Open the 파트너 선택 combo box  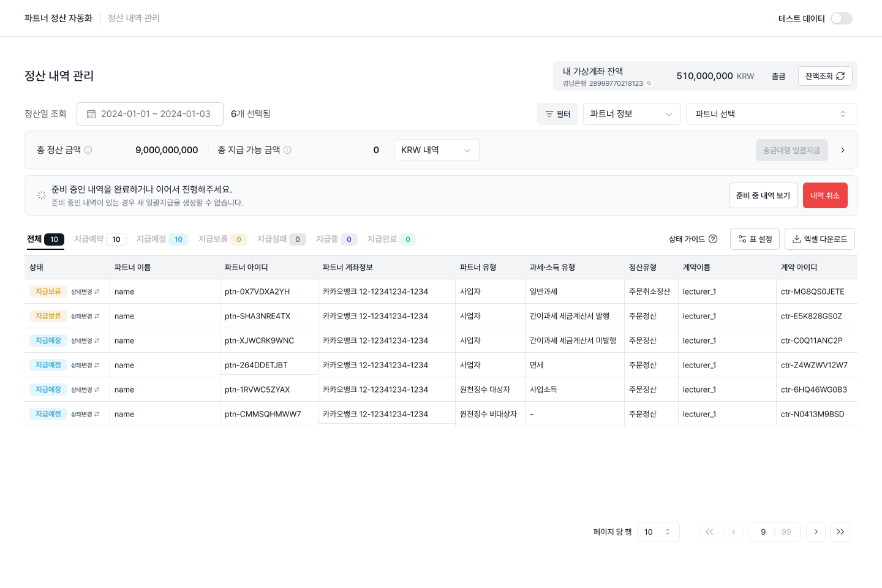click(771, 114)
